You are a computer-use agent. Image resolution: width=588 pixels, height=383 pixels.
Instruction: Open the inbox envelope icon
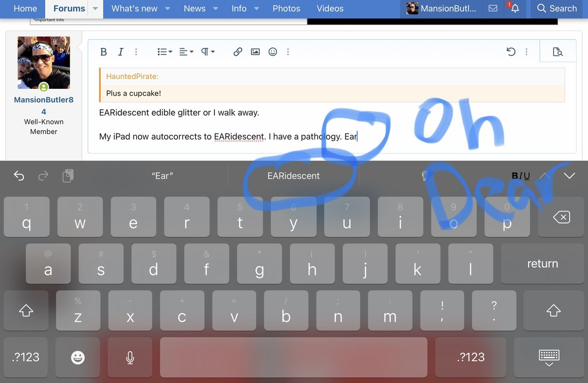point(493,8)
